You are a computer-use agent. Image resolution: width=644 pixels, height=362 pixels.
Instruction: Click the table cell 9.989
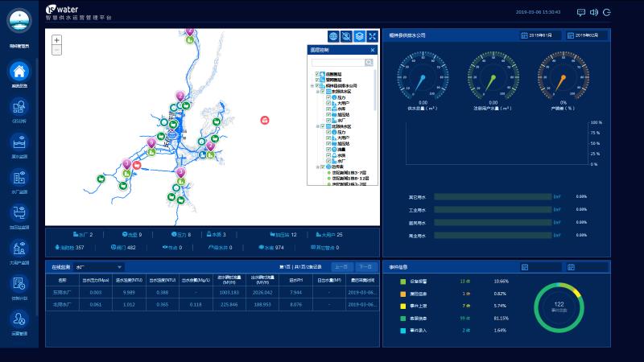coord(129,293)
